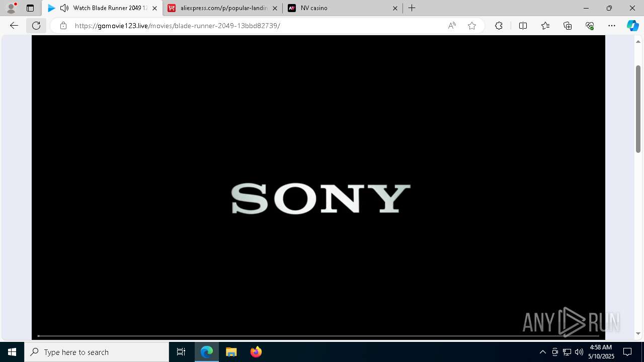The height and width of the screenshot is (362, 644).
Task: Show hidden system tray icons
Action: [542, 352]
